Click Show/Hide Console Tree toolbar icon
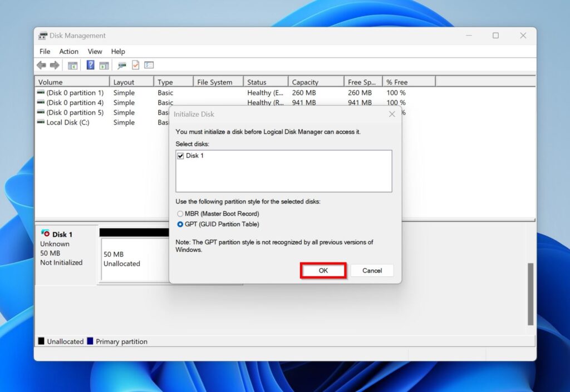 click(72, 66)
